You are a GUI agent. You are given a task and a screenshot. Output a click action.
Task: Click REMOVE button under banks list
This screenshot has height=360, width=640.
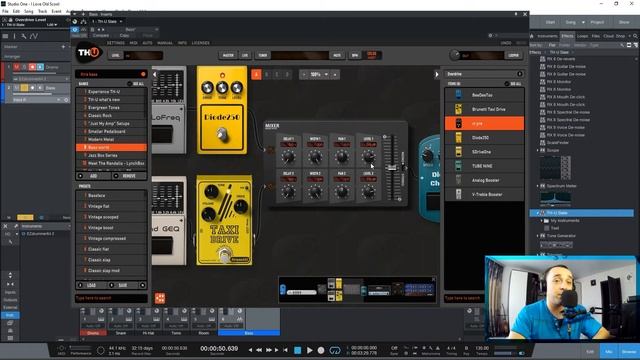click(129, 176)
